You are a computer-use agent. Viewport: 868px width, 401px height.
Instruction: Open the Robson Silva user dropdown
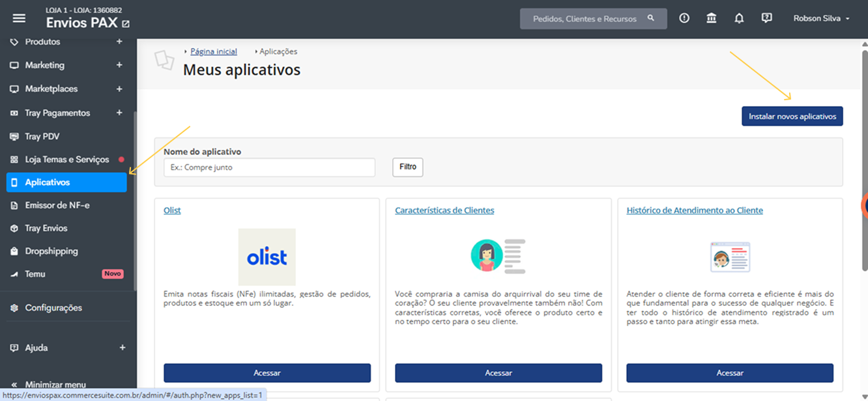pyautogui.click(x=821, y=18)
